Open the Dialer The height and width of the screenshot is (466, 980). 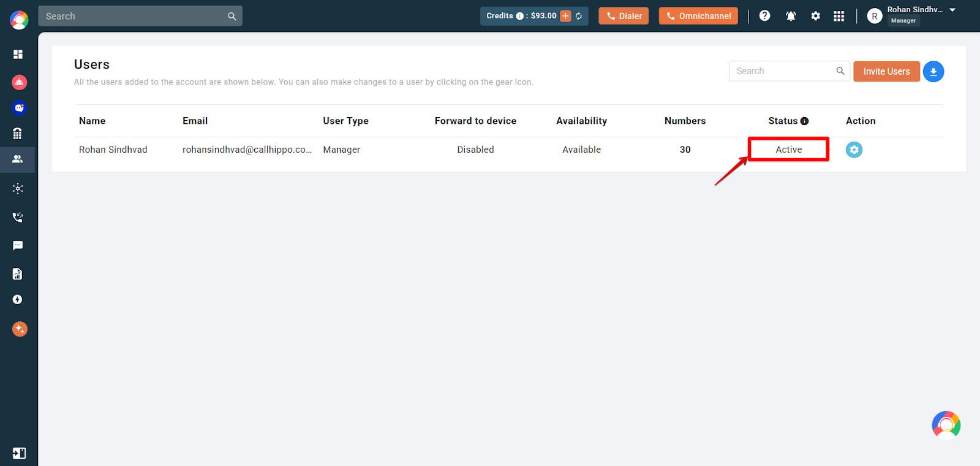(624, 16)
